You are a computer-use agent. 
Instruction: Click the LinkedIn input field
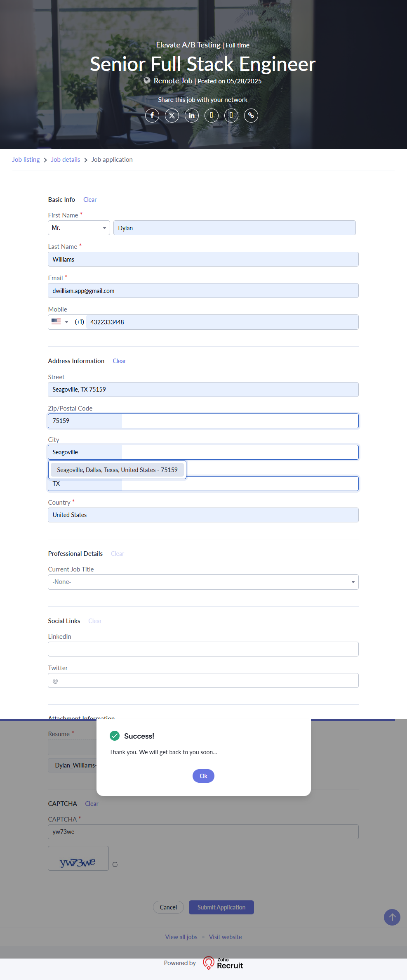pyautogui.click(x=203, y=649)
